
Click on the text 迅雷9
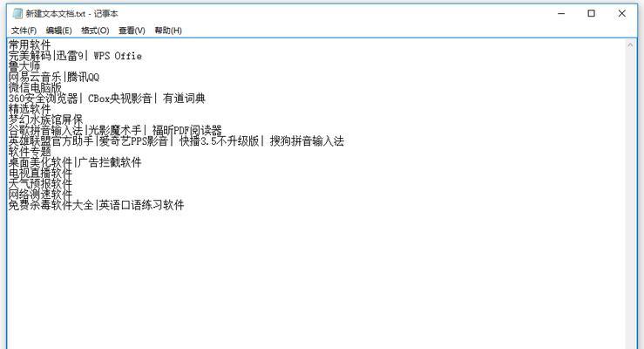(x=70, y=56)
